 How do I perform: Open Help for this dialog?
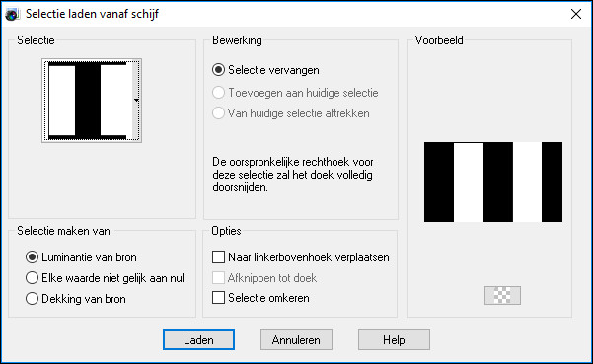(394, 339)
